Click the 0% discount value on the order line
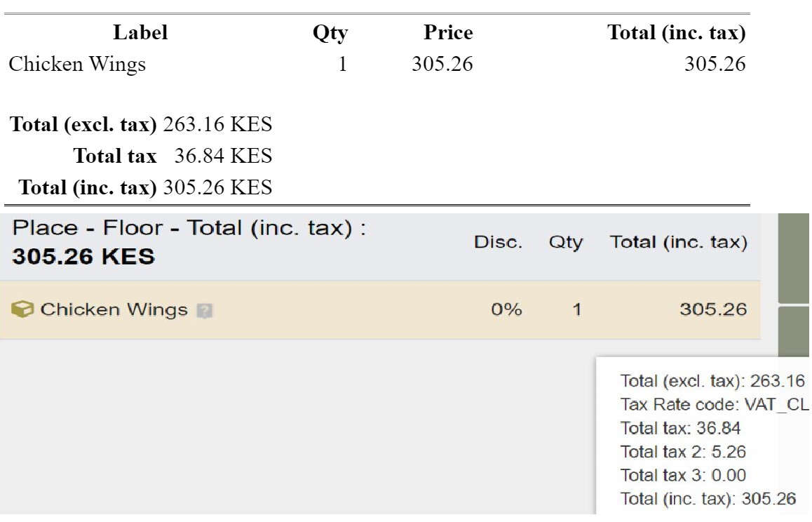This screenshot has width=812, height=522. pos(506,309)
